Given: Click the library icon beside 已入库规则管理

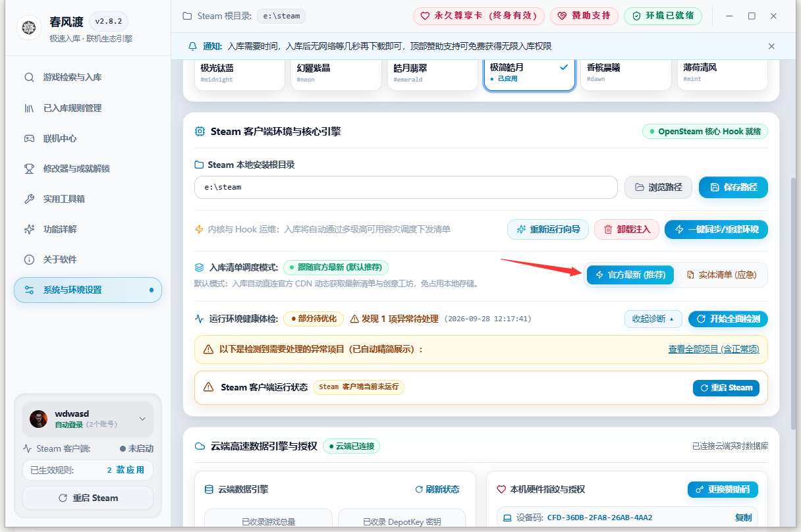Looking at the screenshot, I should pyautogui.click(x=29, y=108).
